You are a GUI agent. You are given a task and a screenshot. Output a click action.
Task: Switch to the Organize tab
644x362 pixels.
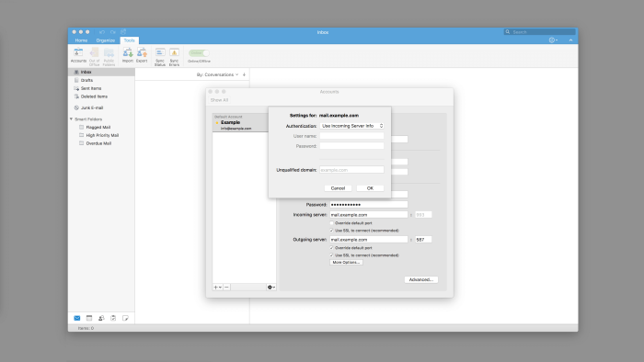pos(106,40)
